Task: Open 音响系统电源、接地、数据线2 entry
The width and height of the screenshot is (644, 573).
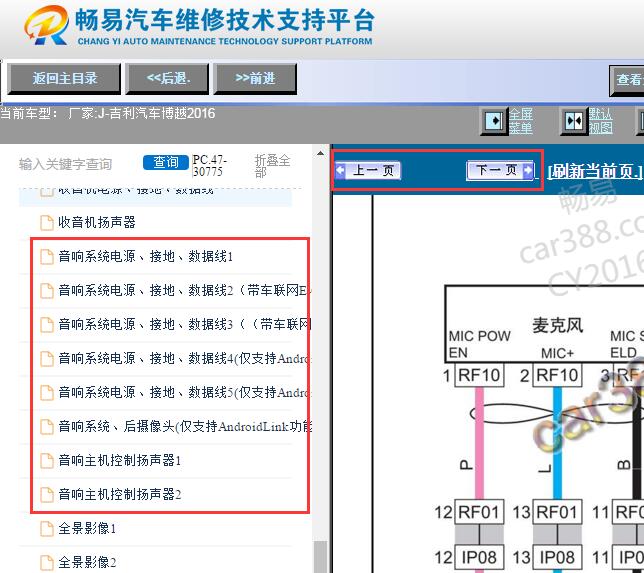Action: point(184,290)
